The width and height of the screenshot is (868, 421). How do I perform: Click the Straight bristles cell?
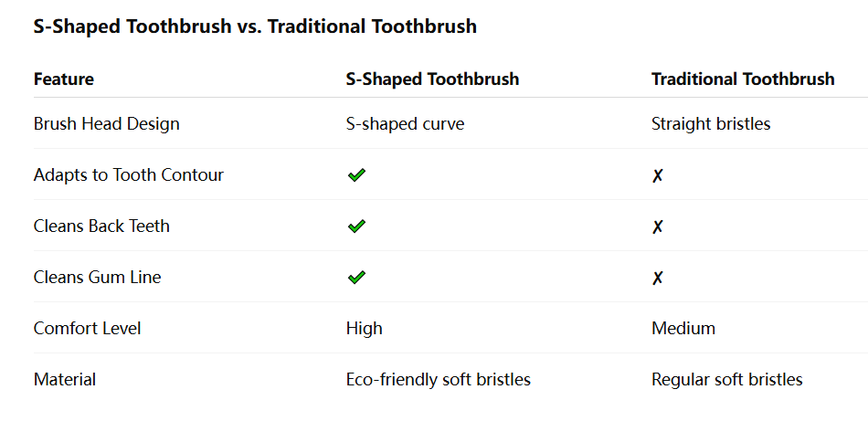tap(711, 123)
